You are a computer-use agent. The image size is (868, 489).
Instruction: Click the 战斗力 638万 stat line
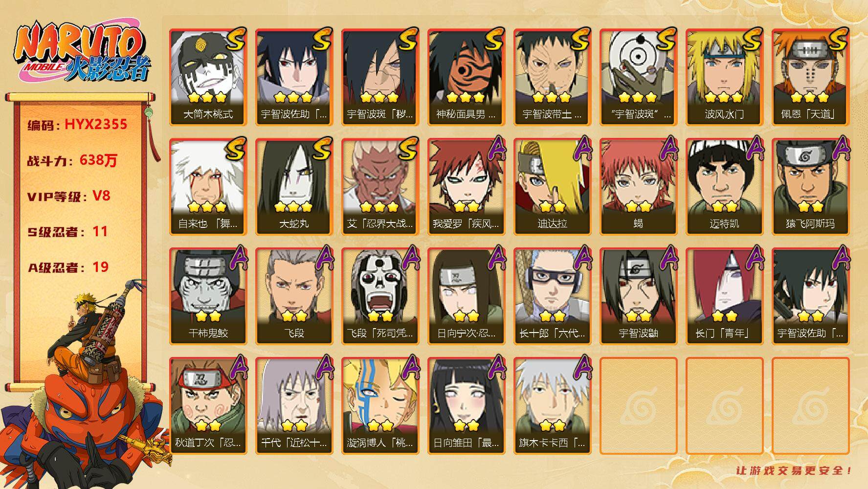tap(72, 160)
